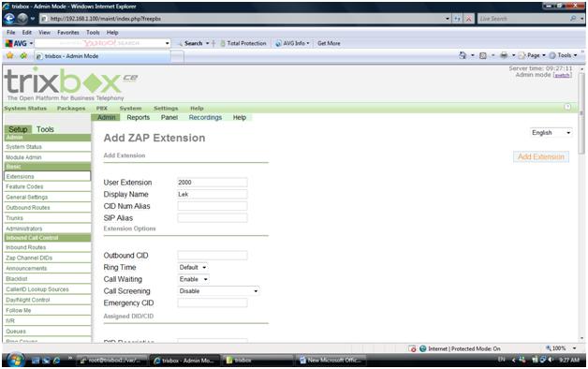Open the trixbox System Status menu
This screenshot has width=588, height=369.
(25, 108)
